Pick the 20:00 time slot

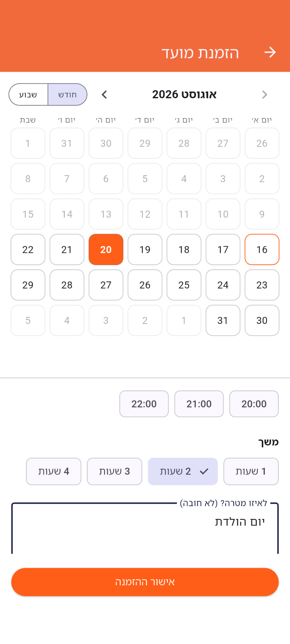click(x=254, y=404)
